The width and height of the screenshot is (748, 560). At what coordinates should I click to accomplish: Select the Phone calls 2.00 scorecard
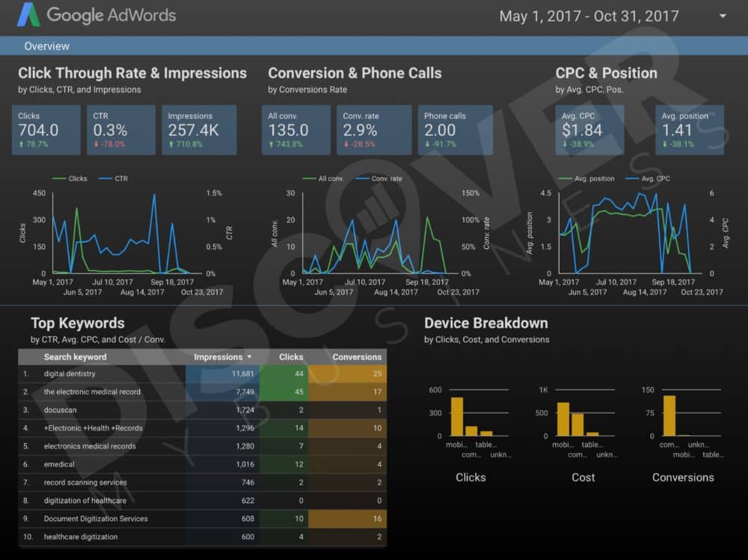point(455,130)
